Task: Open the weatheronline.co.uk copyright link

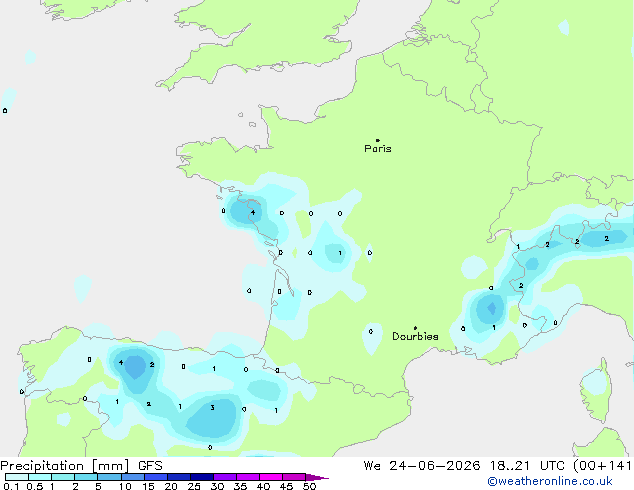Action: pyautogui.click(x=550, y=481)
